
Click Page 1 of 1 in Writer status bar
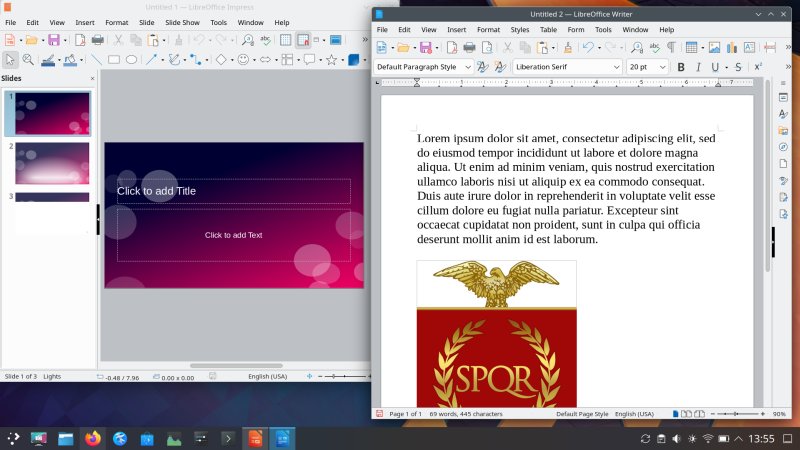(x=406, y=414)
